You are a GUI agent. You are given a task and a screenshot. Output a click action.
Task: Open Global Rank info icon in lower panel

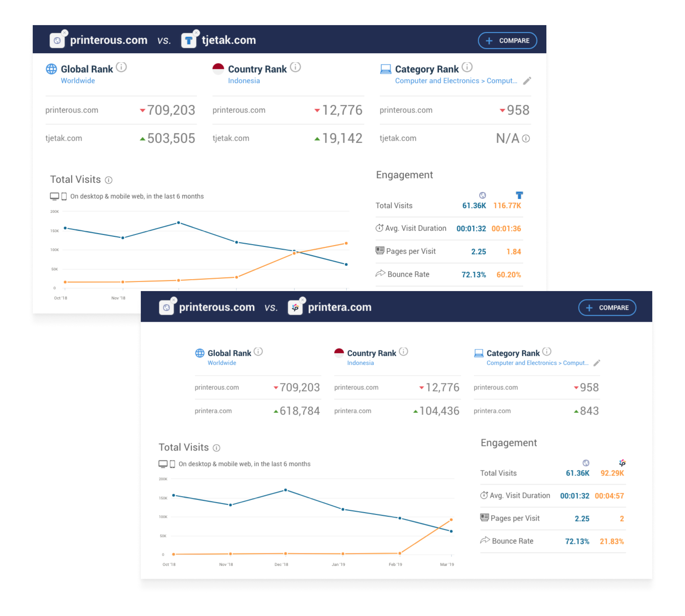coord(258,352)
